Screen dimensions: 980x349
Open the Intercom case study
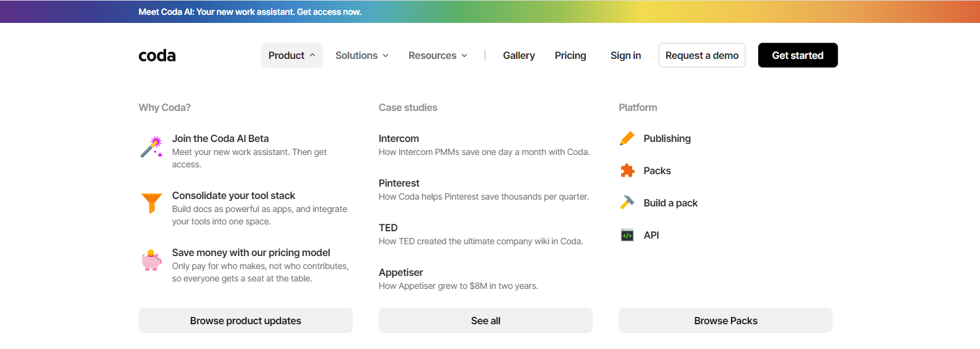pyautogui.click(x=399, y=139)
